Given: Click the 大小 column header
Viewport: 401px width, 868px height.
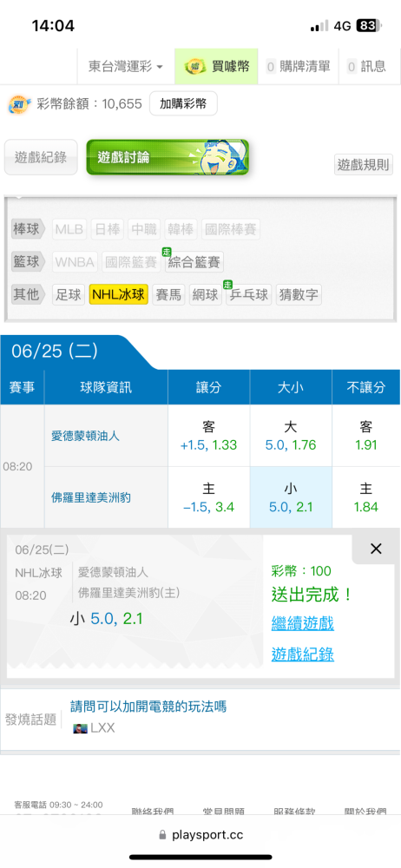Looking at the screenshot, I should tap(291, 387).
